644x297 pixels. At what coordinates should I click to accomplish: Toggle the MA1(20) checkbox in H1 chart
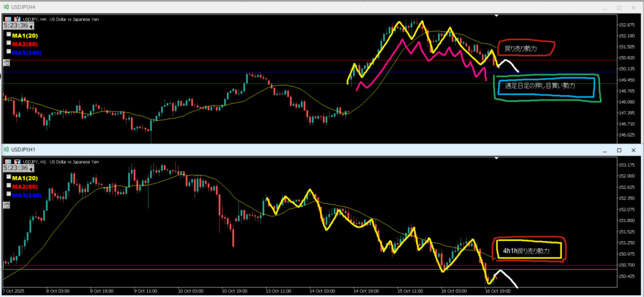click(x=9, y=177)
